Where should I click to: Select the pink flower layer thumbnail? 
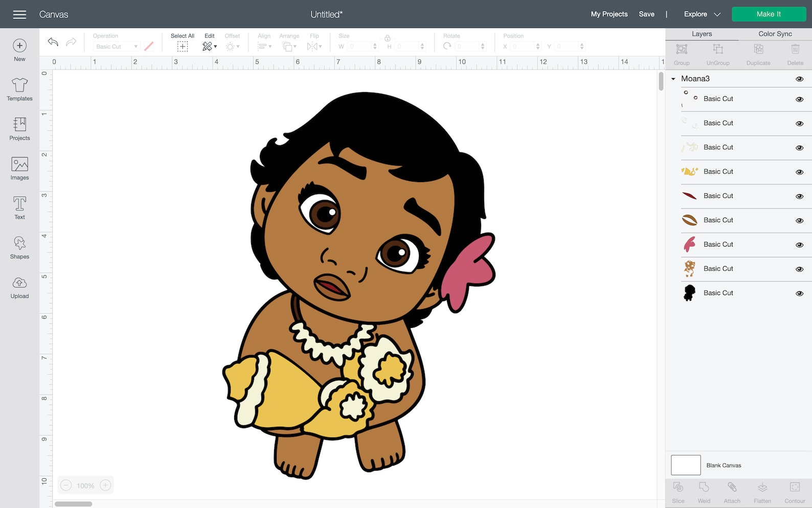point(690,245)
